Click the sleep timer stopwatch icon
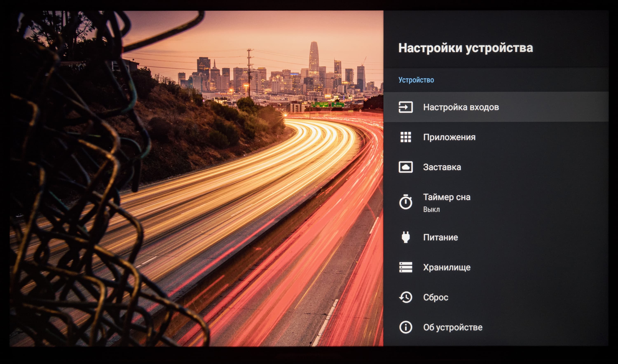Viewport: 618px width, 364px height. 405,202
